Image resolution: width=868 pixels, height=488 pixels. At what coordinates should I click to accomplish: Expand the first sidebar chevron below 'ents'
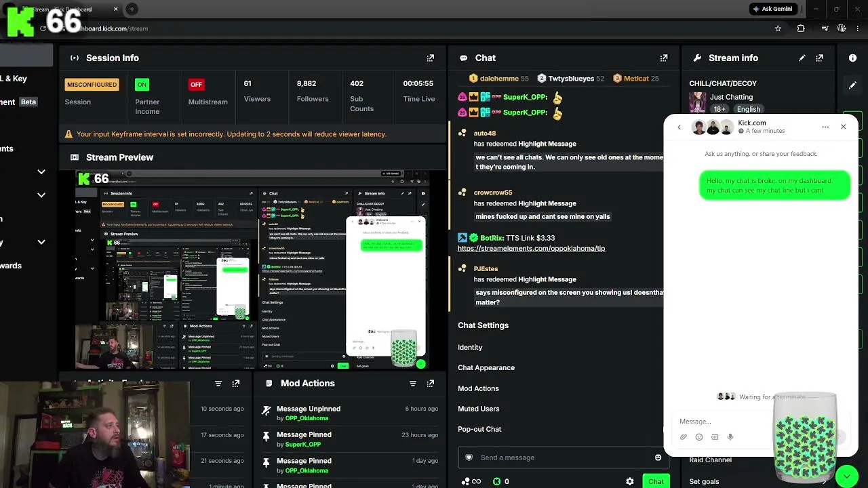tap(41, 172)
